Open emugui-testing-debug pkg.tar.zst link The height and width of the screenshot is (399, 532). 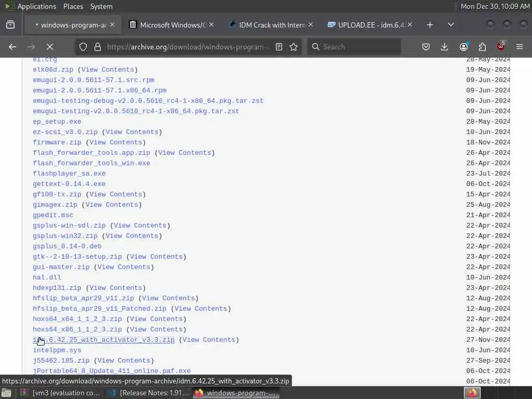coord(148,101)
